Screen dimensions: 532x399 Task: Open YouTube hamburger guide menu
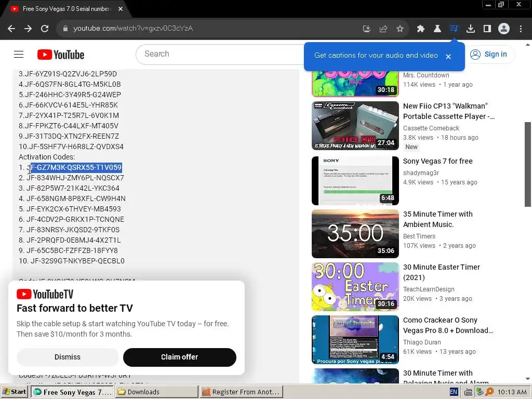click(x=19, y=54)
